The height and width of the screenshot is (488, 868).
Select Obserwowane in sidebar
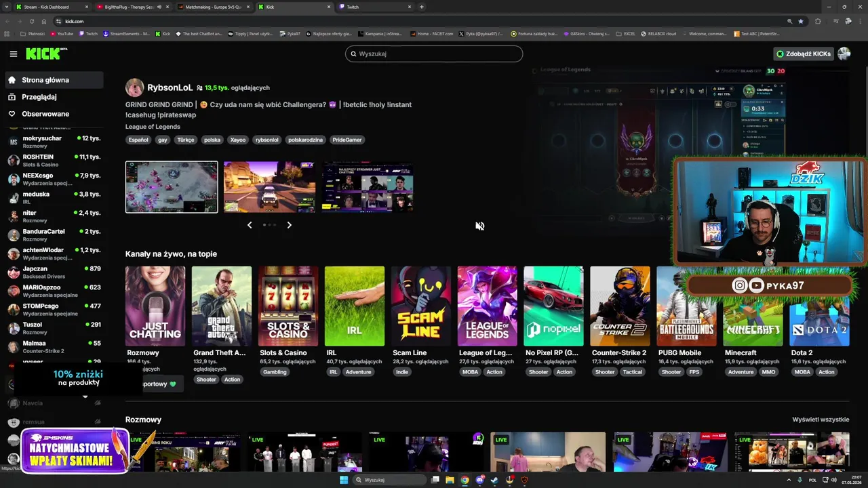coord(54,114)
